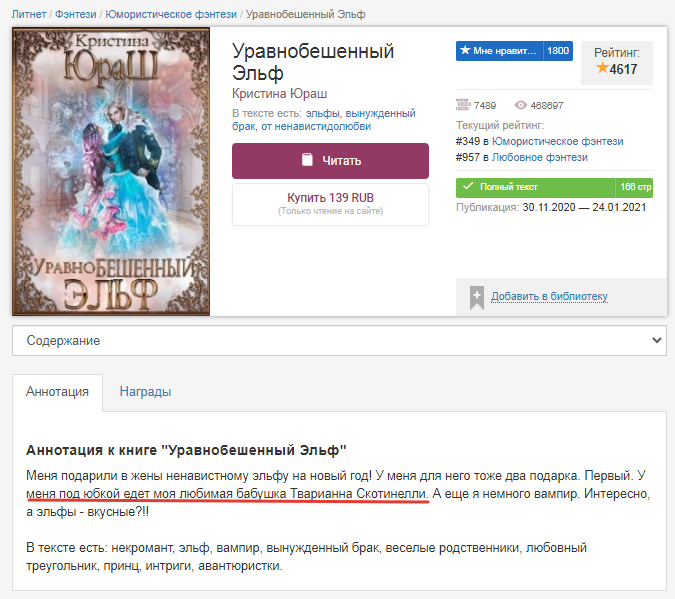Click the 1800 likes counter
The image size is (675, 599).
pyautogui.click(x=558, y=51)
